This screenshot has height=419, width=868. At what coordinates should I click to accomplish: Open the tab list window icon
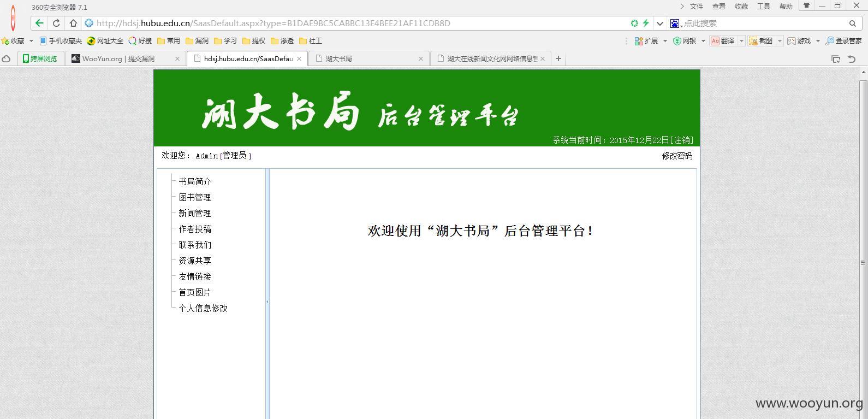click(x=836, y=59)
